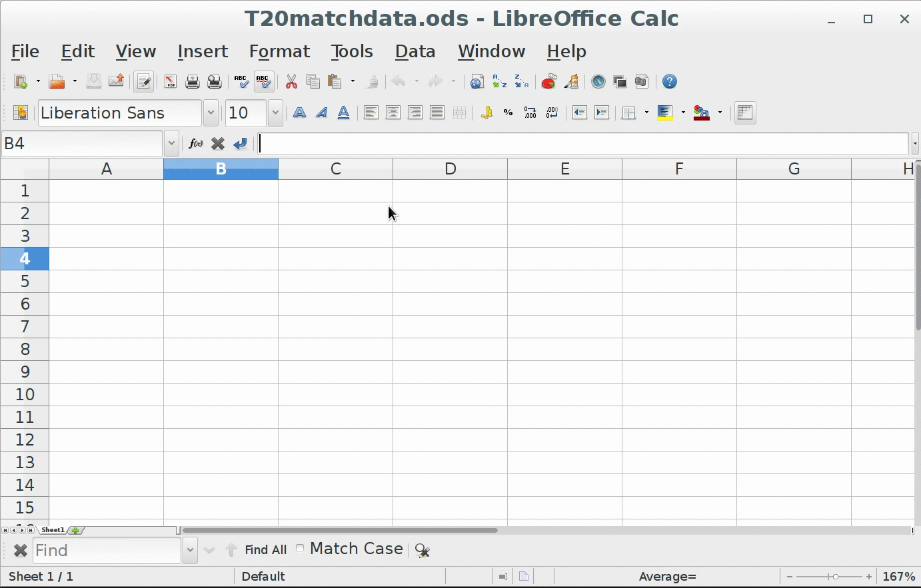Select the Sheet1 tab
This screenshot has height=588, width=921.
point(53,530)
